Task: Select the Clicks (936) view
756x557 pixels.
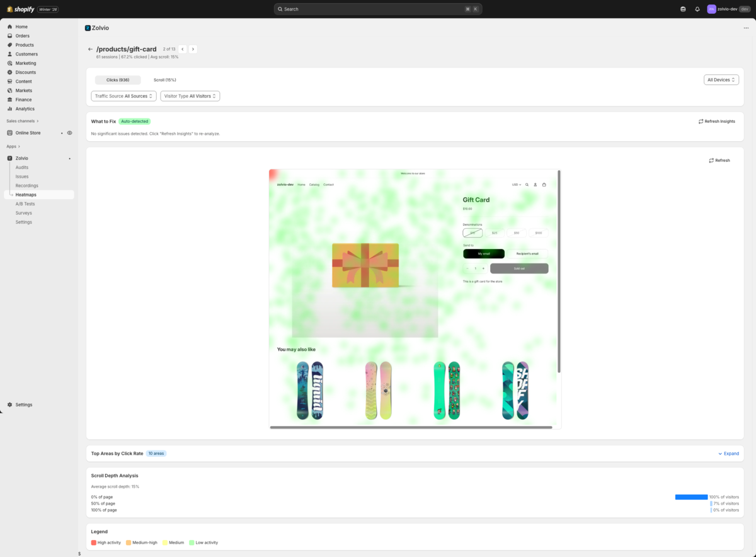Action: (x=118, y=80)
